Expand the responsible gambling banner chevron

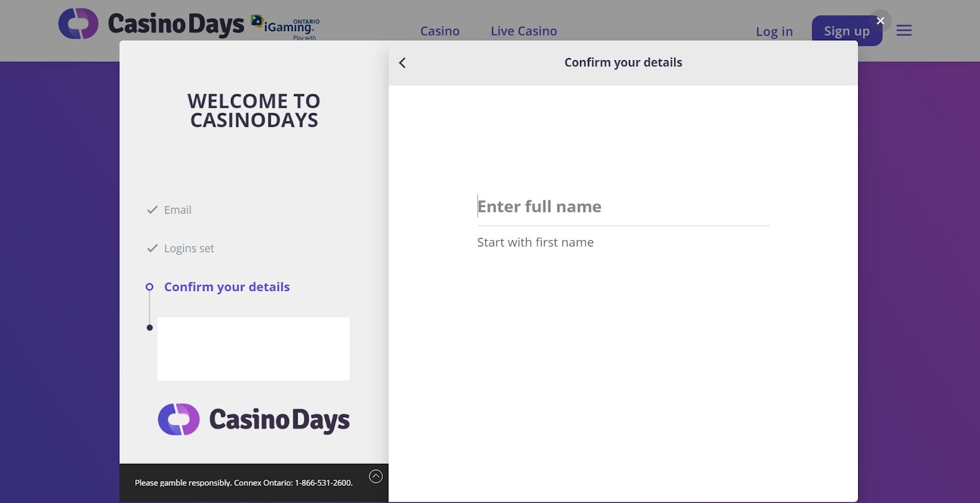[x=376, y=476]
